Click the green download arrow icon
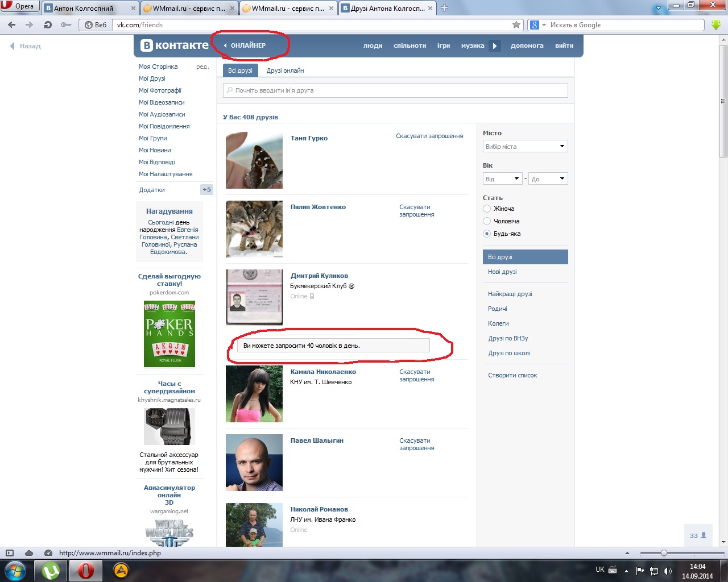Screen dimensions: 728x582 [x=716, y=25]
